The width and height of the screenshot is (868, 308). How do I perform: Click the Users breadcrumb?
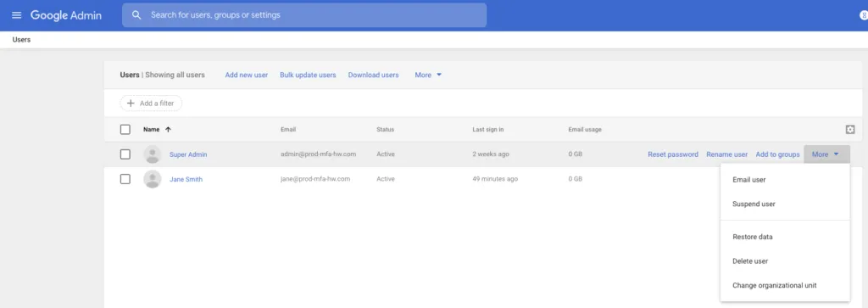pyautogui.click(x=21, y=40)
